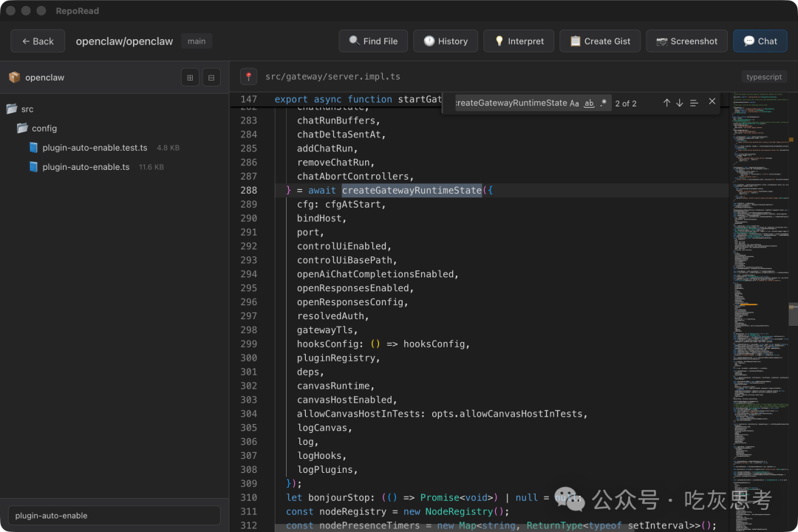The height and width of the screenshot is (532, 798).
Task: Open plugin-auto-enable.ts file
Action: [86, 167]
